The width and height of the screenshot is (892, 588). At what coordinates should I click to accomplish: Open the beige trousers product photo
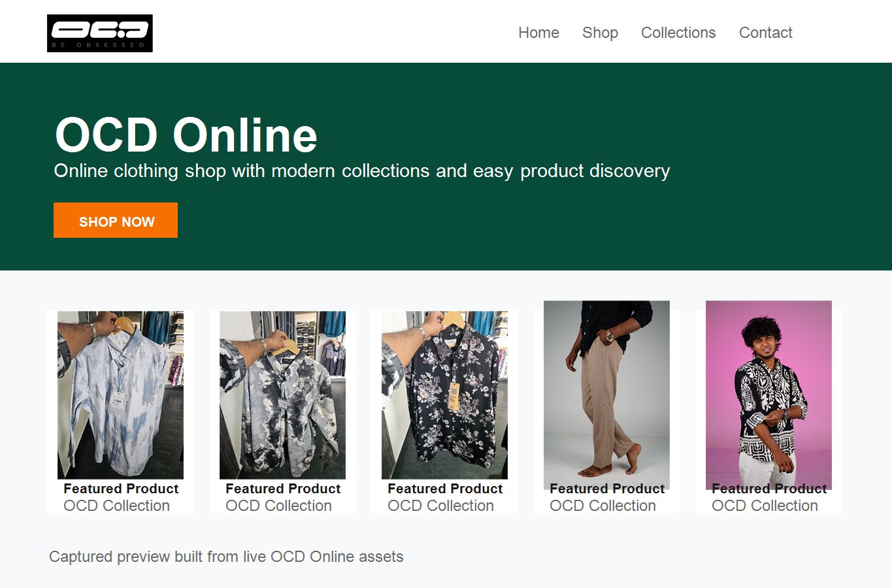(606, 395)
